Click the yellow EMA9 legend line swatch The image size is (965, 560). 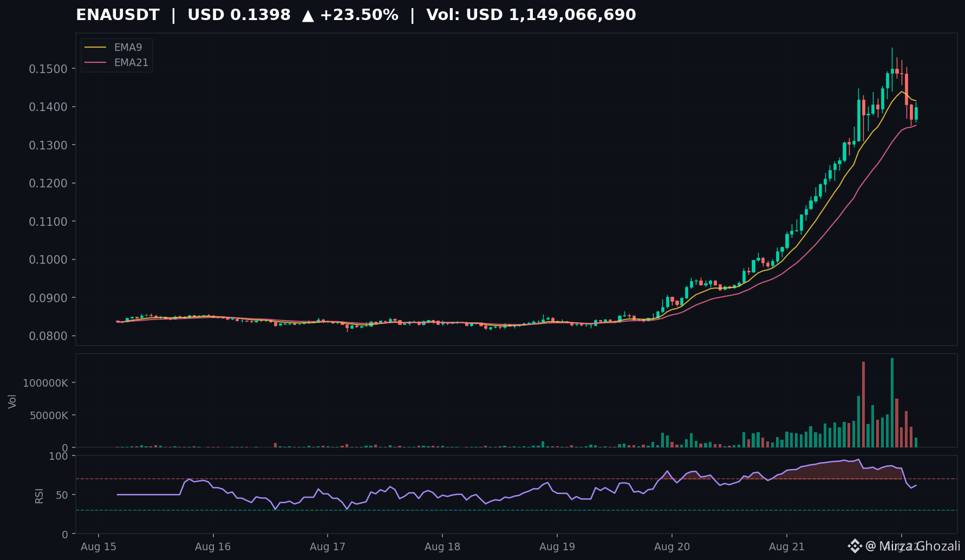pyautogui.click(x=96, y=48)
